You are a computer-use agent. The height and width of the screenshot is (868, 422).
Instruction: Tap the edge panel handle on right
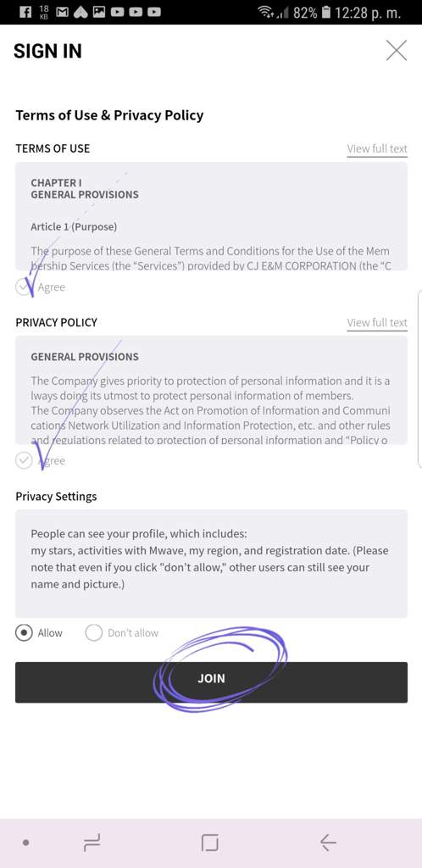tap(419, 379)
